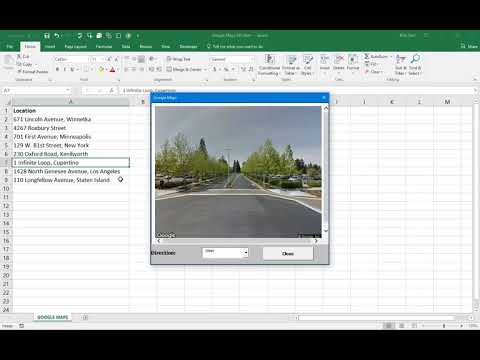Click the AutoSum sigma icon
The image size is (480, 360).
367,56
